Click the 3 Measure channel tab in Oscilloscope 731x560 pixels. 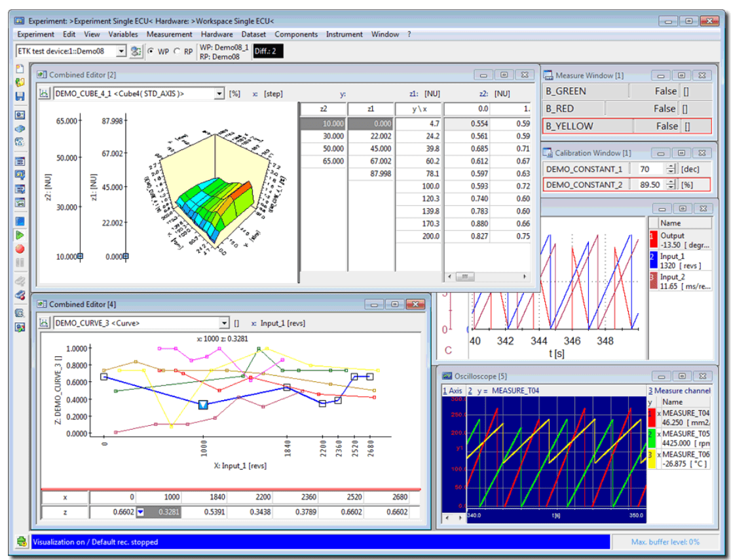click(x=679, y=391)
